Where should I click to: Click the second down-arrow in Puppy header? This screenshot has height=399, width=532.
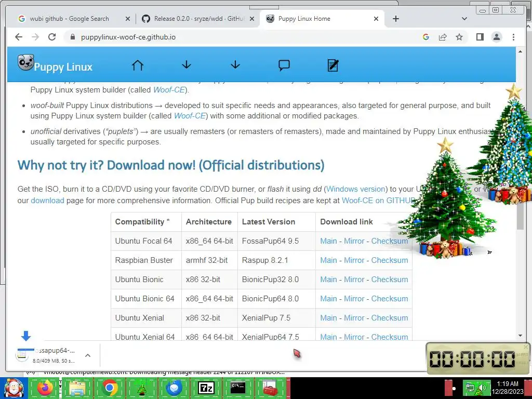pos(235,64)
